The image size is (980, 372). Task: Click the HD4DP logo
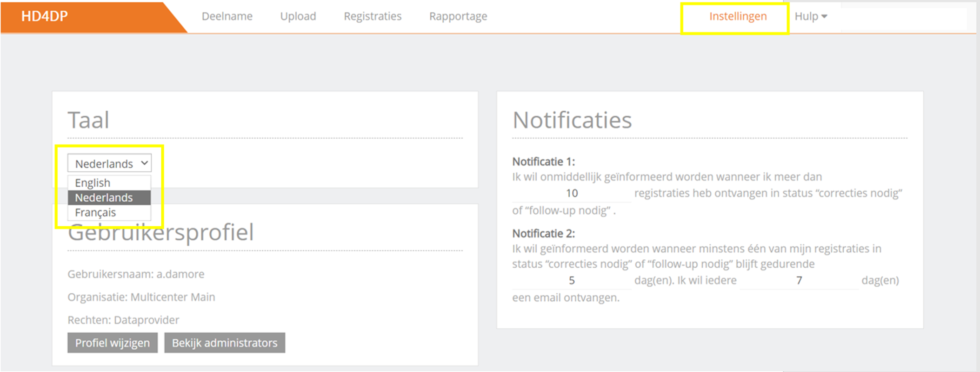pyautogui.click(x=45, y=16)
